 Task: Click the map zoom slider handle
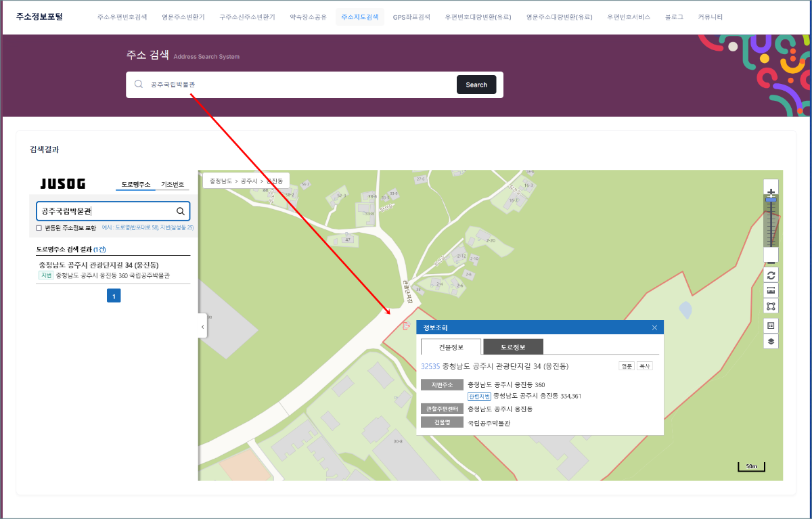[x=771, y=200]
